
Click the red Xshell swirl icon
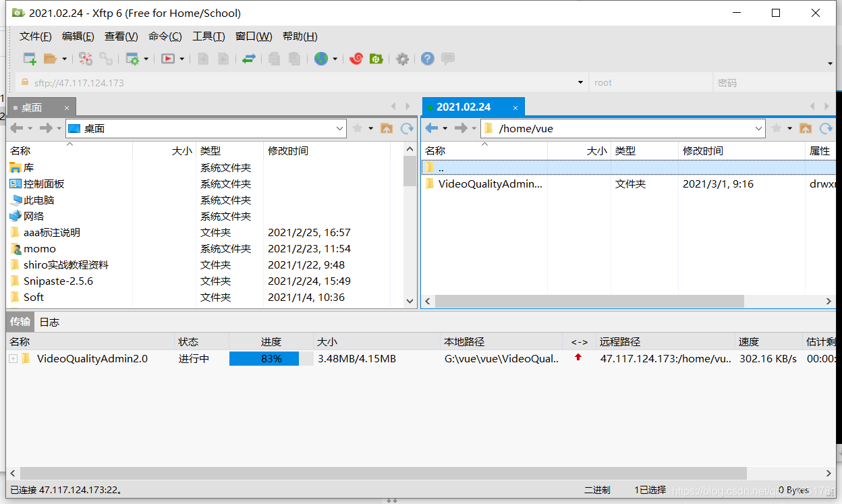(x=356, y=59)
